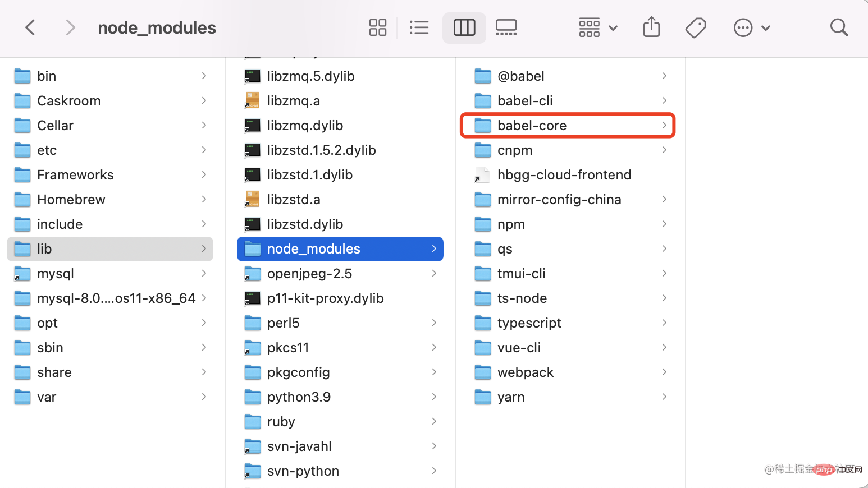Select the pkgconfig folder
The width and height of the screenshot is (868, 488).
click(340, 372)
